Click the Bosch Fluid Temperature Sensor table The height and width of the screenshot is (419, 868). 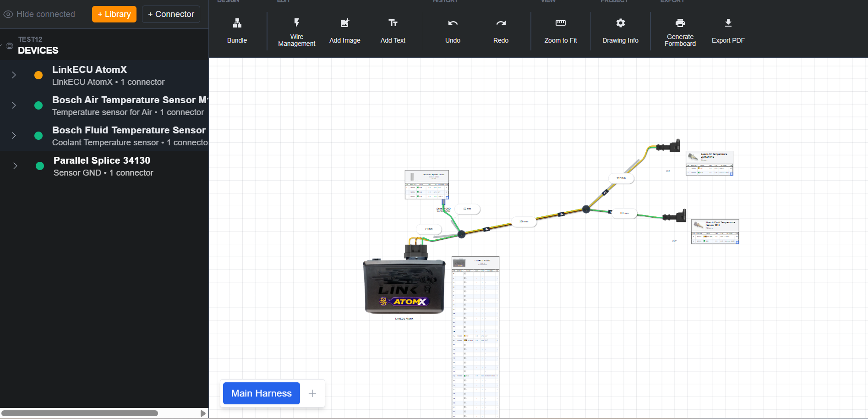click(x=715, y=232)
